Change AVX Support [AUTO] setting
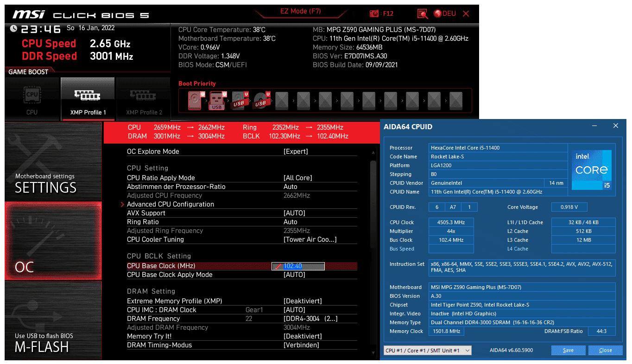Screen dimensions: 632x364 [x=294, y=213]
